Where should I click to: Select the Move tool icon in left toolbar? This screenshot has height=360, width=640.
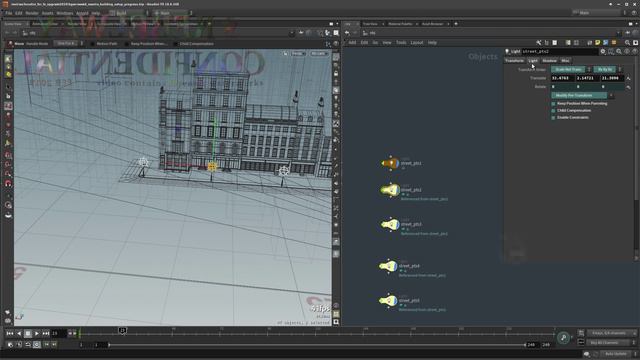point(8,106)
